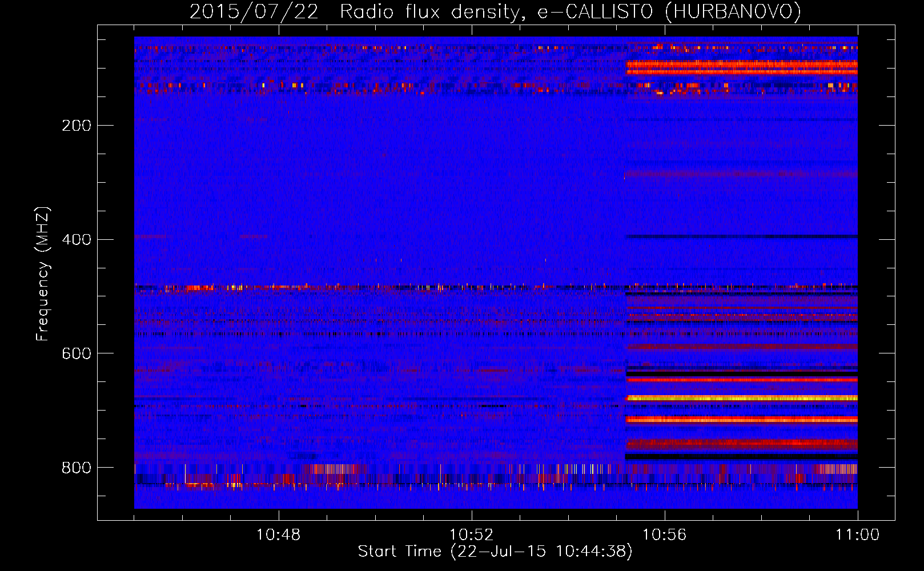The height and width of the screenshot is (571, 924).
Task: Click the 'Frequency (MHZ)' axis label
Action: click(x=43, y=274)
